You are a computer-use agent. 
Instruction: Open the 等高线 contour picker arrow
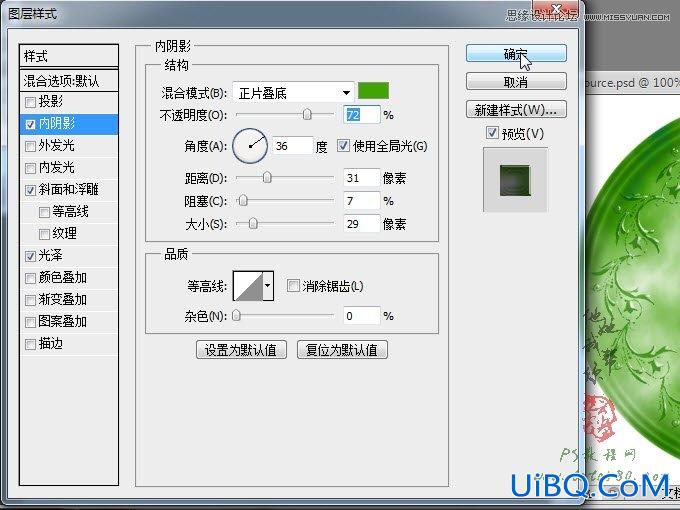[x=268, y=286]
